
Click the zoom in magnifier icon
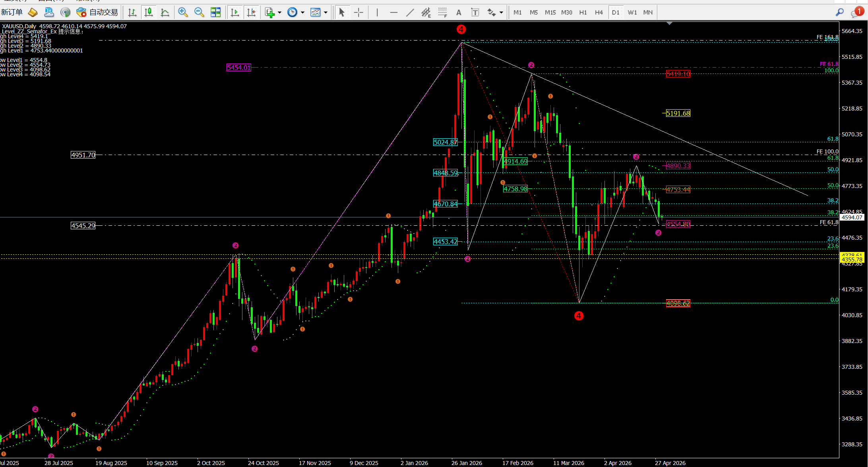(183, 12)
